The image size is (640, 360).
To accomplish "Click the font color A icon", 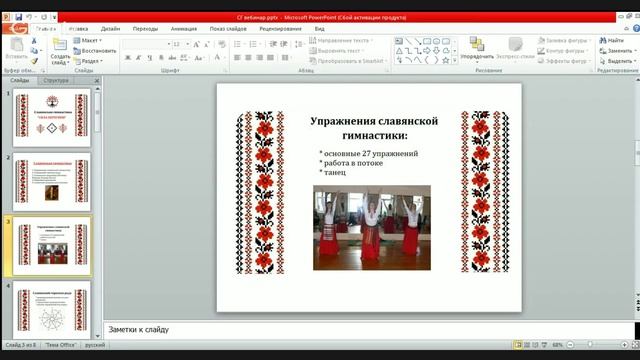I will (217, 58).
